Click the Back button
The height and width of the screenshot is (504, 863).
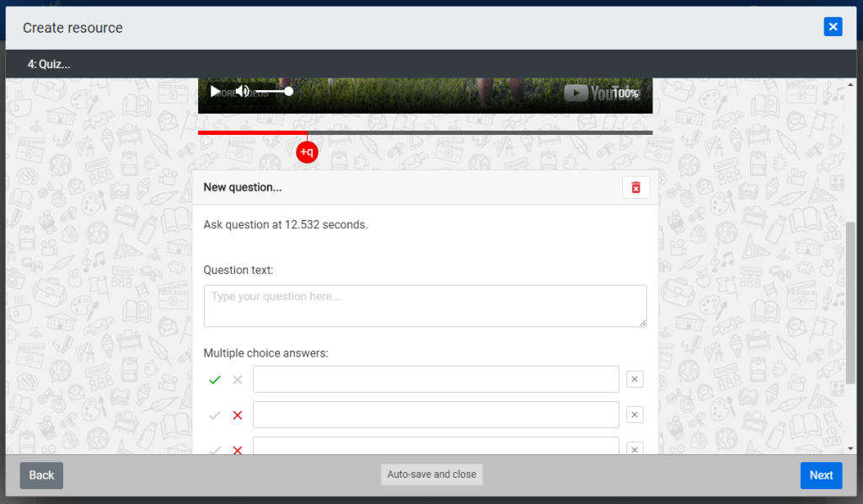(41, 475)
